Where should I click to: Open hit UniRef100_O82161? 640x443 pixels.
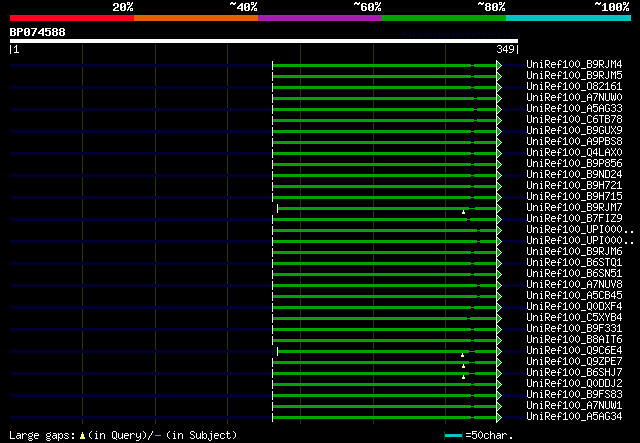click(x=574, y=87)
